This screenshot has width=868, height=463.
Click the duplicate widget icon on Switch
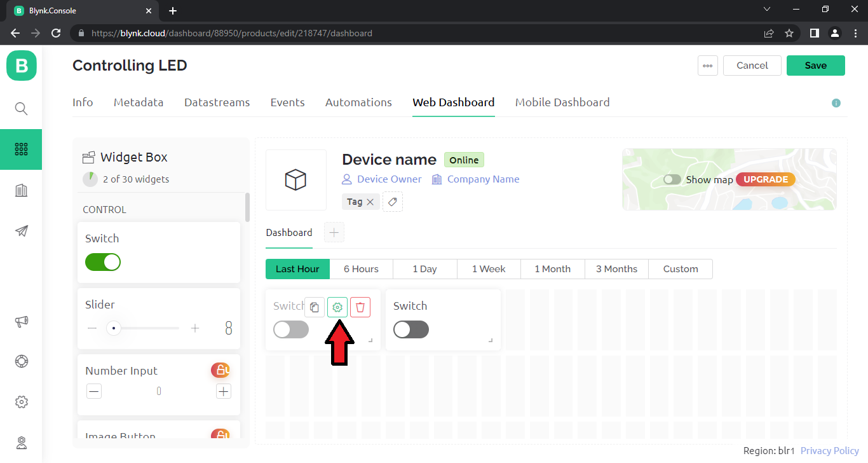tap(315, 307)
